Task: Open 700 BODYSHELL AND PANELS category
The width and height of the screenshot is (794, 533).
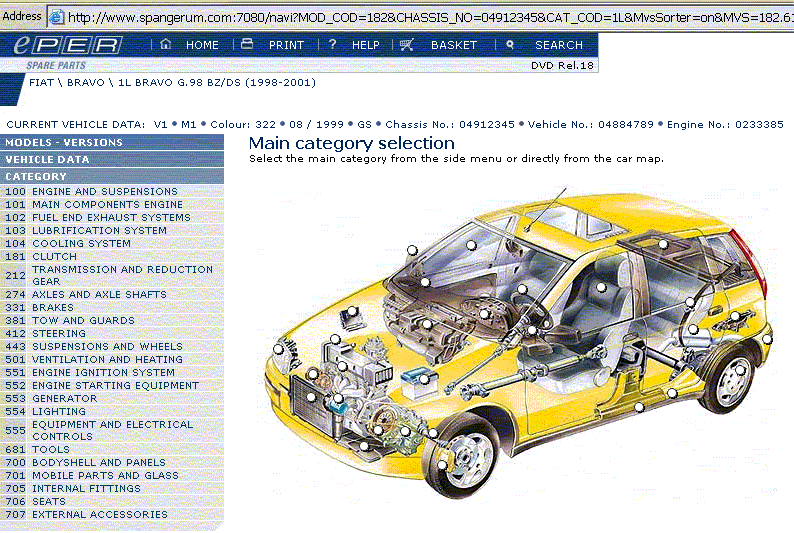Action: pos(98,462)
